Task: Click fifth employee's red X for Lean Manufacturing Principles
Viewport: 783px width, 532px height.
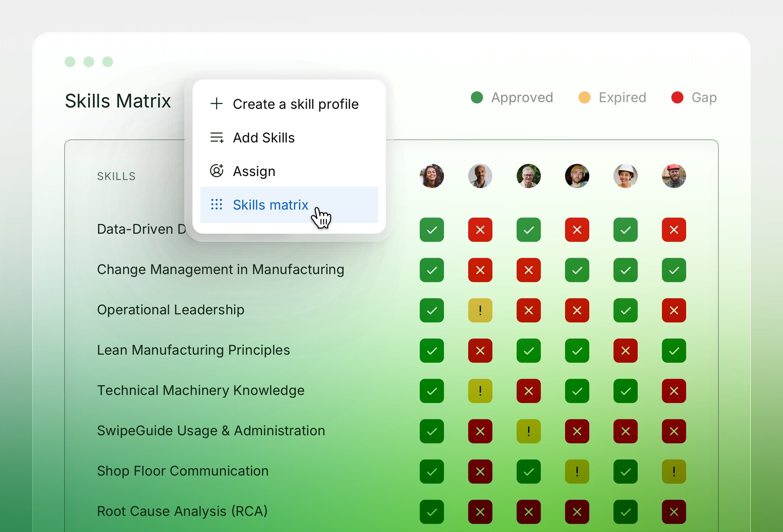Action: 626,351
